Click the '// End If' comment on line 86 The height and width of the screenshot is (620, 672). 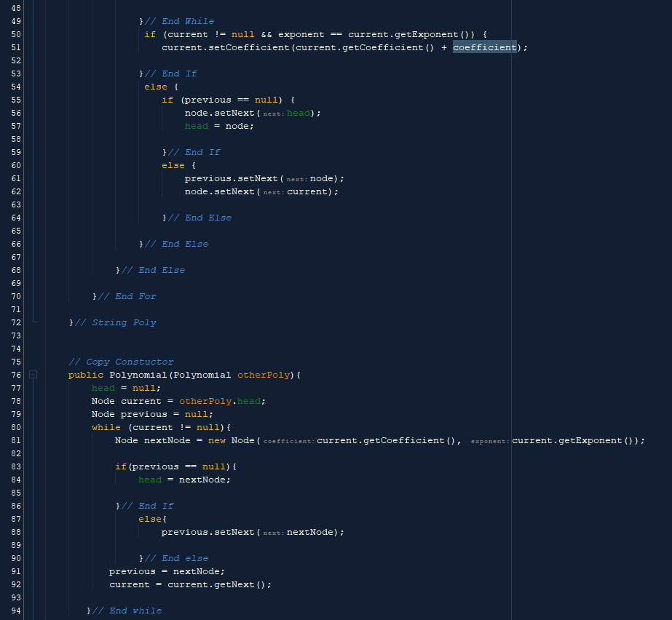point(147,506)
